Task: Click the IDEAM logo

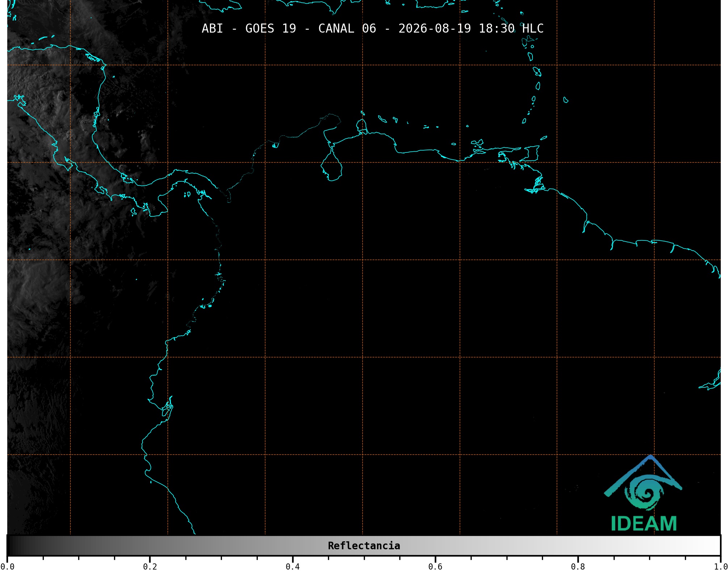Action: click(x=643, y=493)
